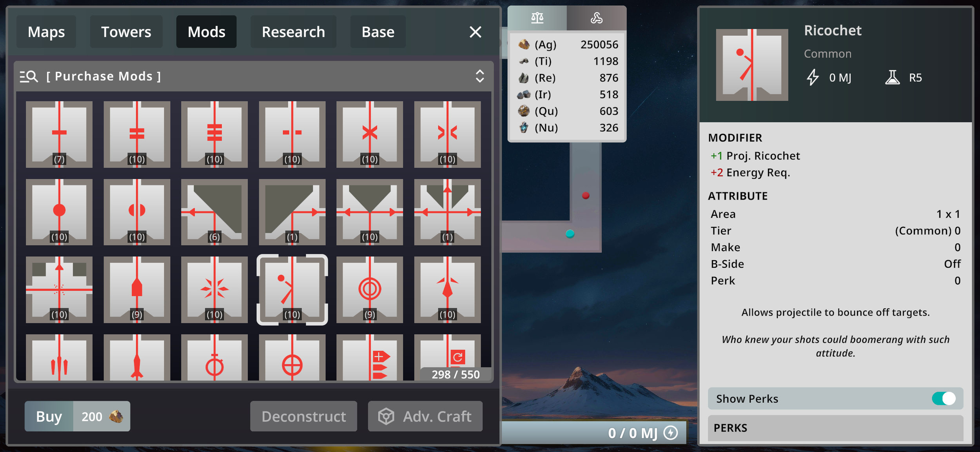
Task: Select the starburst explosion mod icon
Action: (x=214, y=290)
